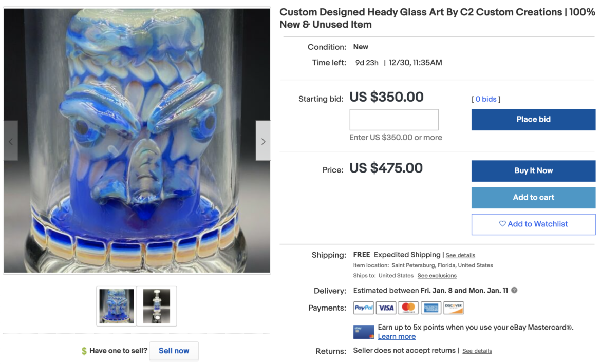Click the eBay Mastercard card icon

tap(364, 332)
